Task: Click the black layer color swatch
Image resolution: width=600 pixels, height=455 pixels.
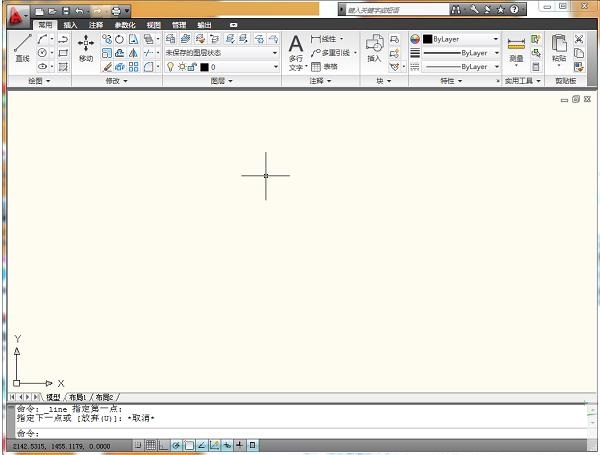Action: (204, 67)
